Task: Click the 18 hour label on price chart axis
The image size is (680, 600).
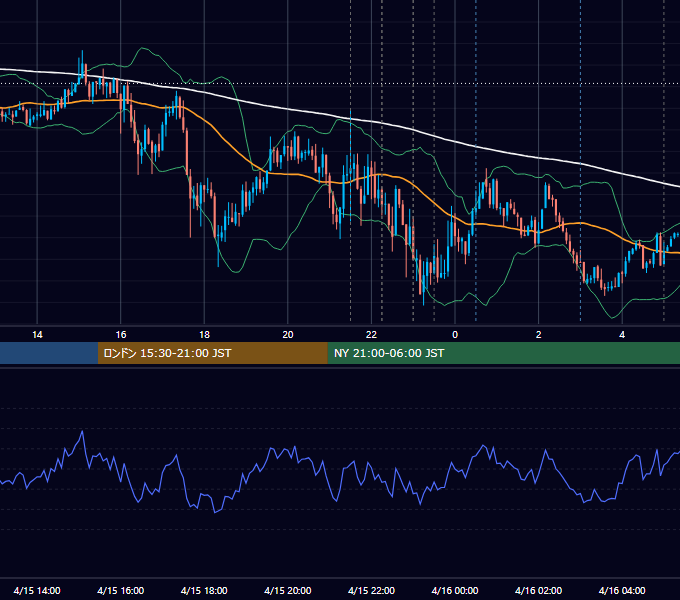Action: coord(204,335)
